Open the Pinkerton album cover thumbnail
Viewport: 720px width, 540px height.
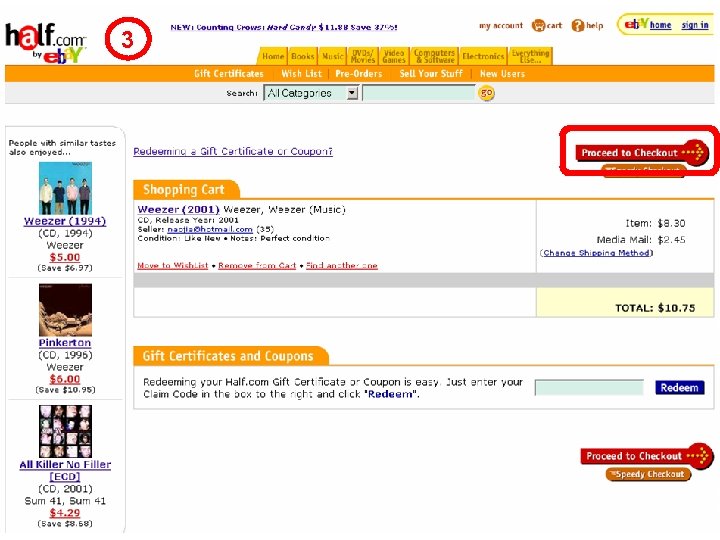click(65, 310)
